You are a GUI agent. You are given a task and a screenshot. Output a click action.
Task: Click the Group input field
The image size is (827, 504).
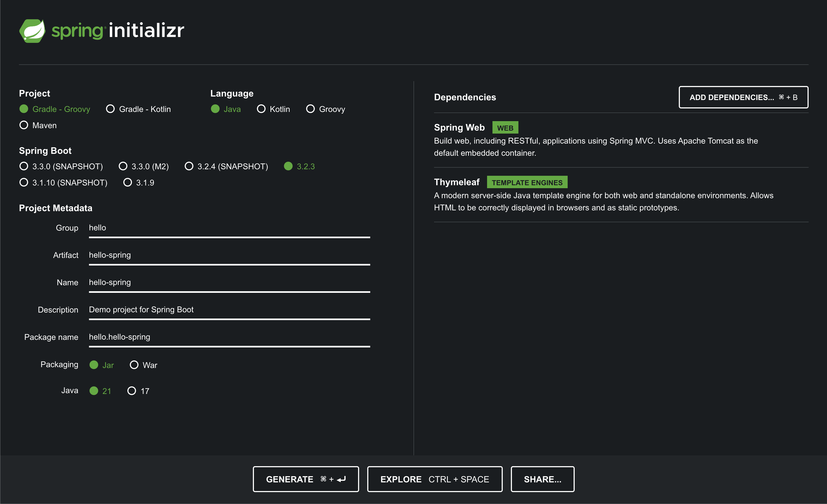(229, 228)
